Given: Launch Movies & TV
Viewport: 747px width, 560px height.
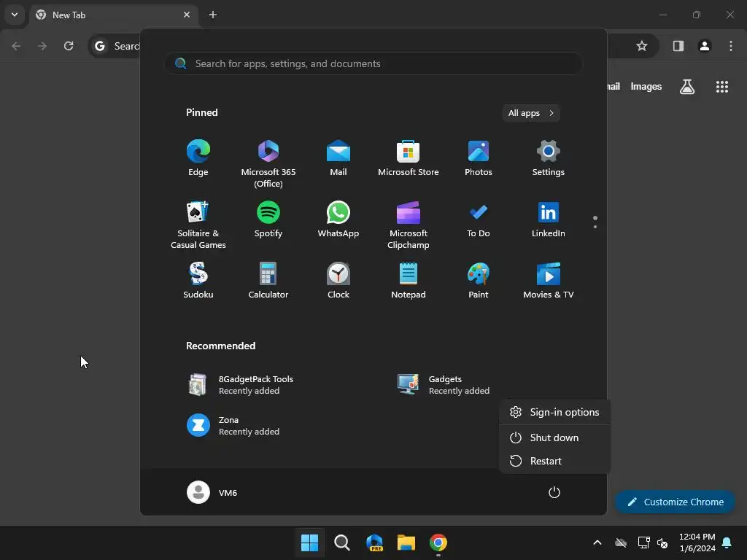Looking at the screenshot, I should (x=549, y=281).
